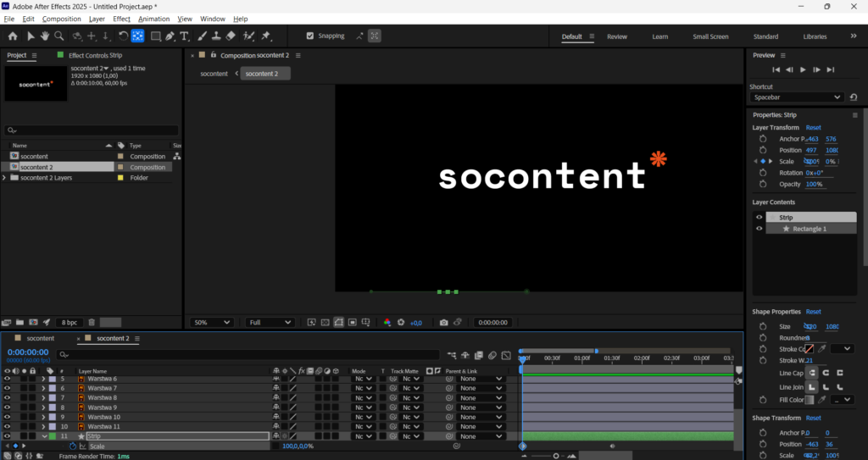The width and height of the screenshot is (868, 460).
Task: Collapse the Strip layer twirl arrow
Action: click(44, 436)
